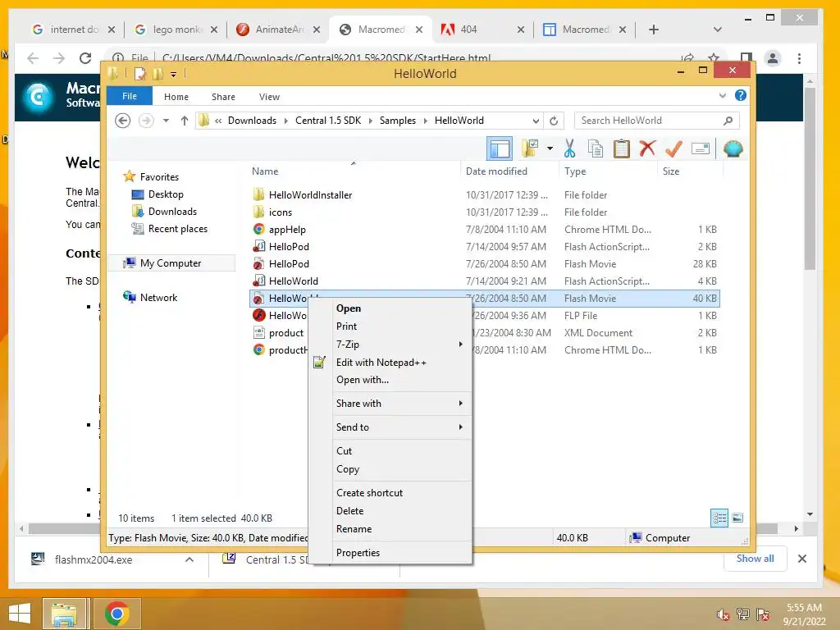The width and height of the screenshot is (840, 630).
Task: Click the orange checkmark Properties icon
Action: pyautogui.click(x=673, y=148)
